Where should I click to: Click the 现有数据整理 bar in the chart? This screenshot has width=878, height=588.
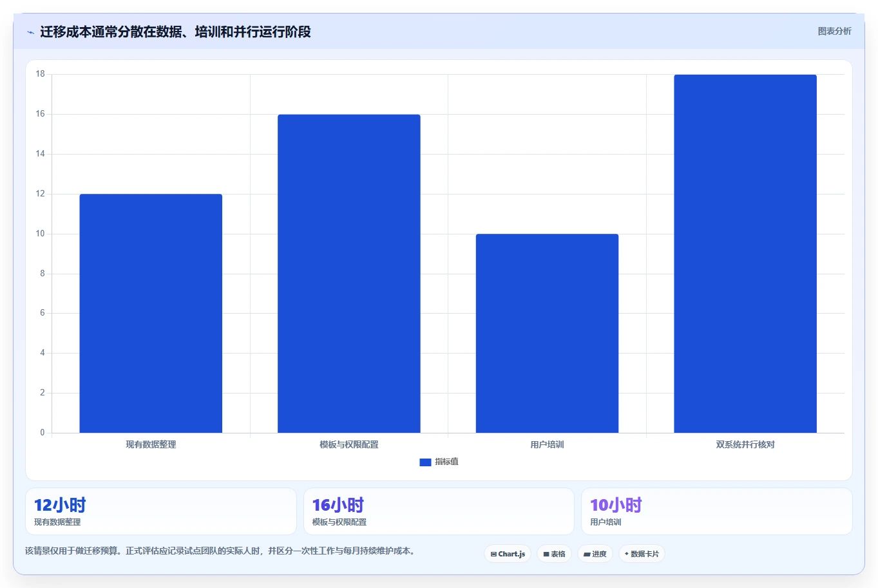pyautogui.click(x=151, y=313)
